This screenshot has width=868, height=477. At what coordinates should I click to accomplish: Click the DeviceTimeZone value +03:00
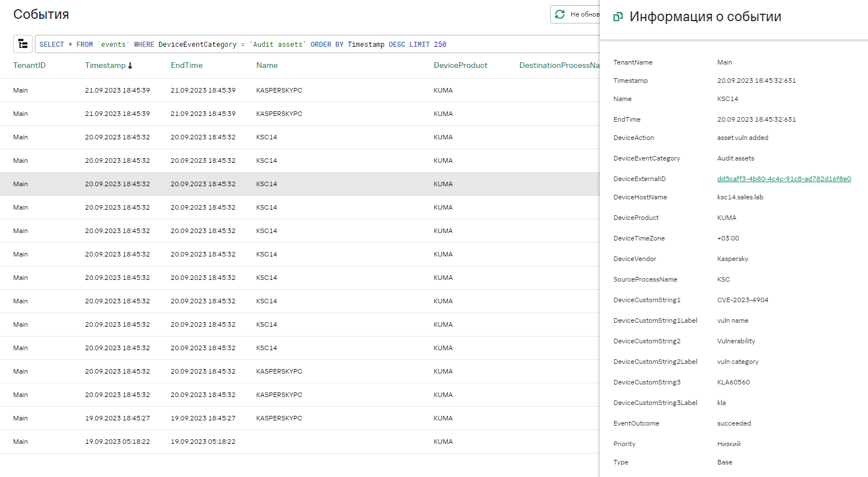[x=728, y=238]
